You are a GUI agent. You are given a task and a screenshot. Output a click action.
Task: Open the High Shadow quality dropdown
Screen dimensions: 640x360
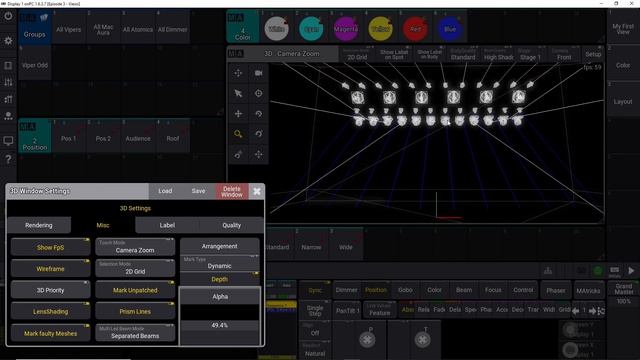[x=498, y=54]
